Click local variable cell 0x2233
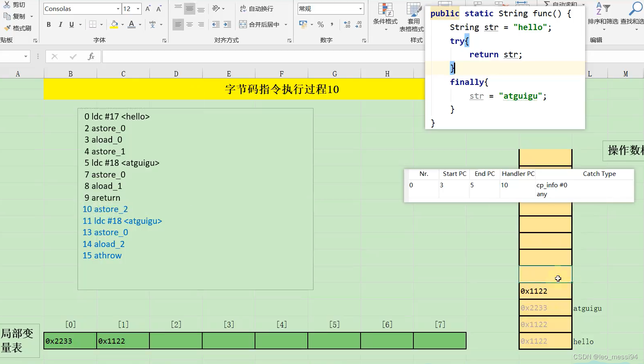This screenshot has width=644, height=364. [x=70, y=341]
